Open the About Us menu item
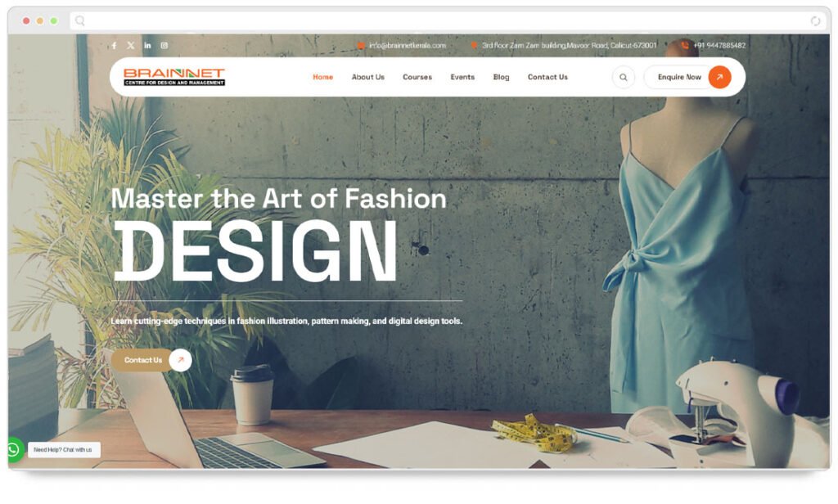Viewport: 838px width, 504px height. tap(367, 77)
